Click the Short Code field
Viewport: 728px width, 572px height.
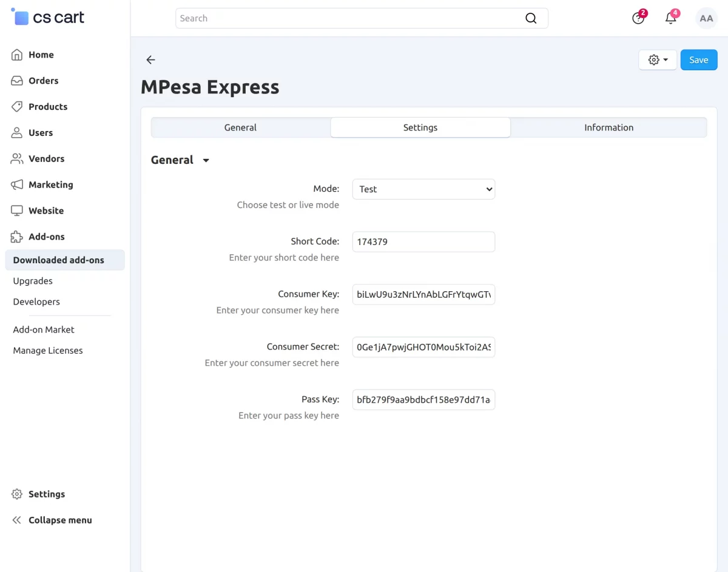click(x=423, y=242)
